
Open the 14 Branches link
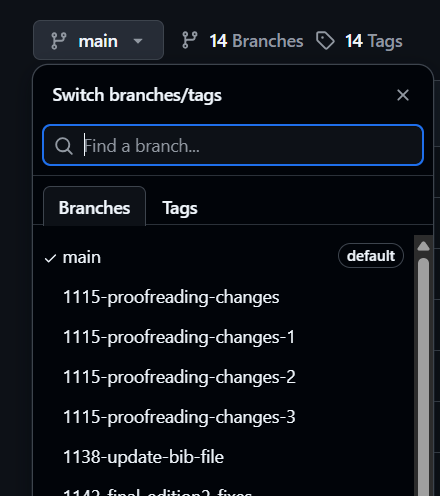tap(256, 41)
